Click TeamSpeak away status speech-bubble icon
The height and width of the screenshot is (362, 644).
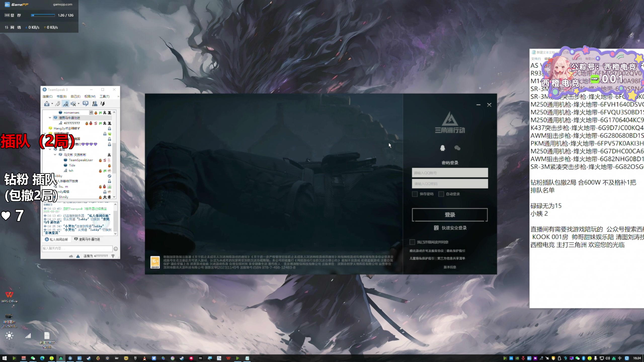tap(86, 104)
